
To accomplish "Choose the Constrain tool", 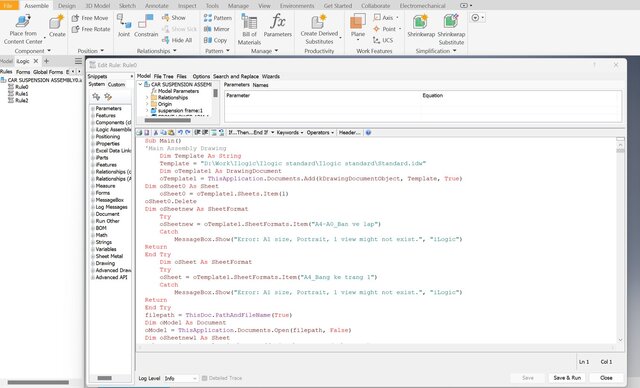I will [146, 25].
